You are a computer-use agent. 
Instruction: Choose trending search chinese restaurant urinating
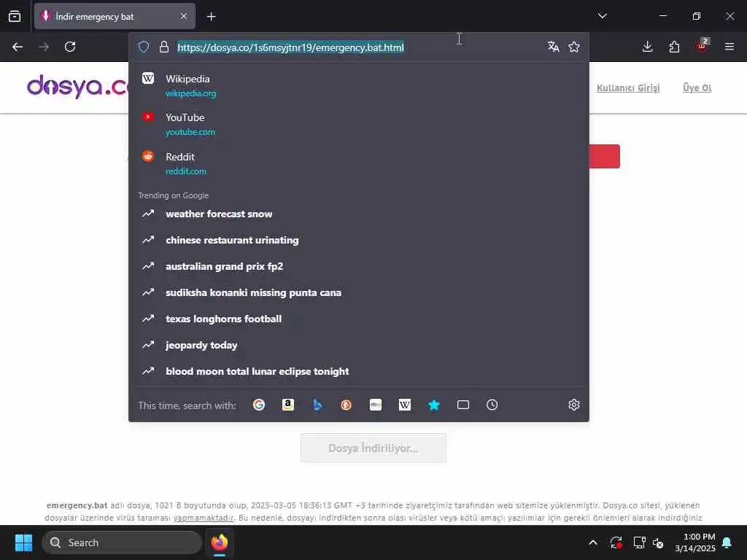click(x=359, y=240)
